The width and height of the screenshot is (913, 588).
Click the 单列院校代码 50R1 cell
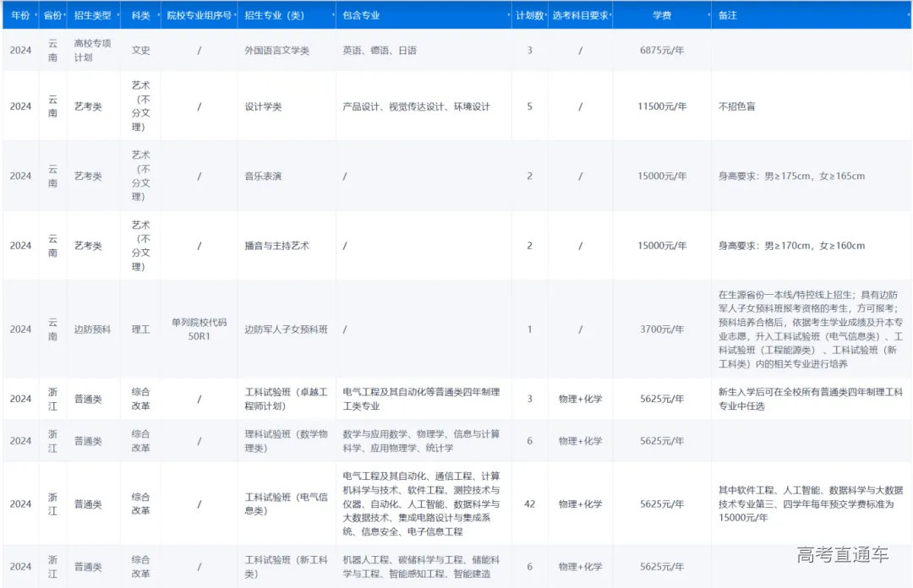pyautogui.click(x=200, y=329)
